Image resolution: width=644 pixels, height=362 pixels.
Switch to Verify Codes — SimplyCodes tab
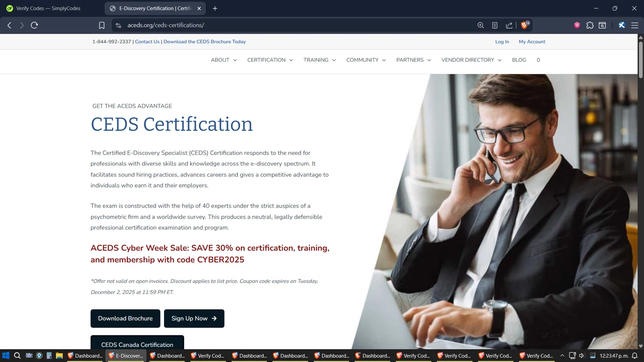pos(48,8)
